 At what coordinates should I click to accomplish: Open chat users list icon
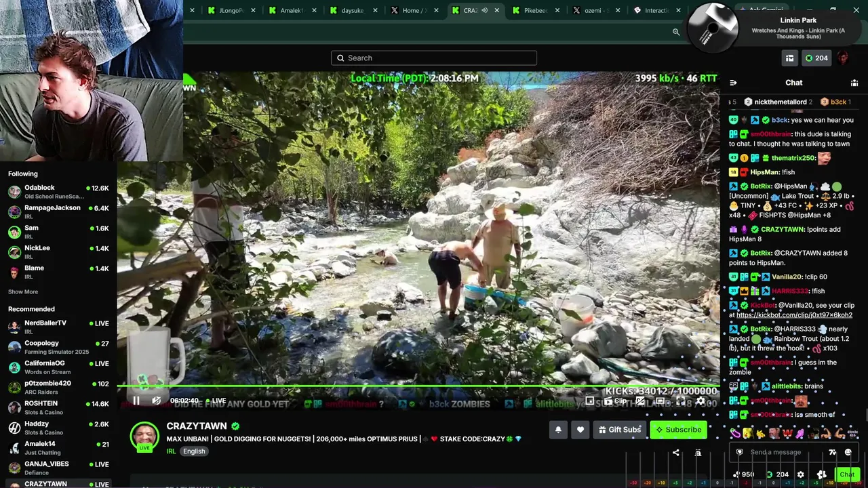[854, 83]
